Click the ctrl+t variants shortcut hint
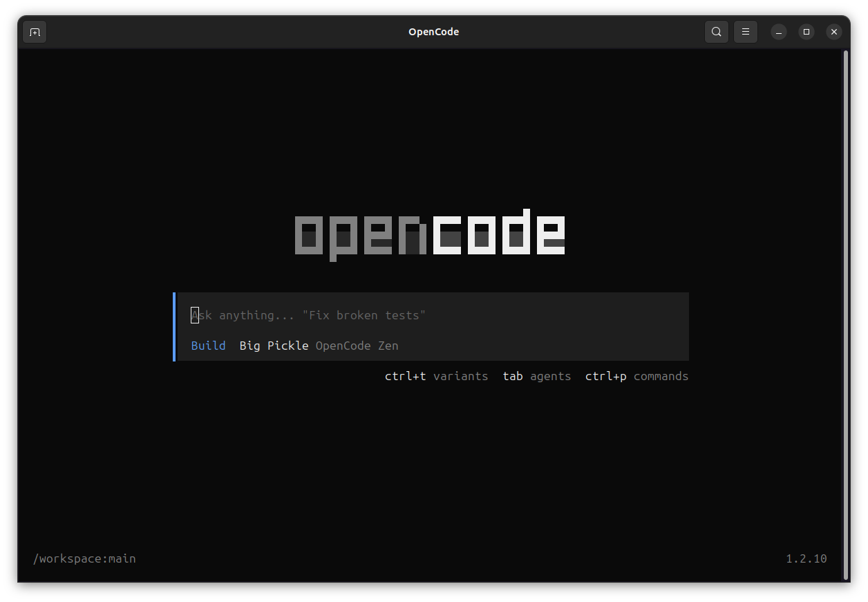Image resolution: width=868 pixels, height=602 pixels. point(437,376)
